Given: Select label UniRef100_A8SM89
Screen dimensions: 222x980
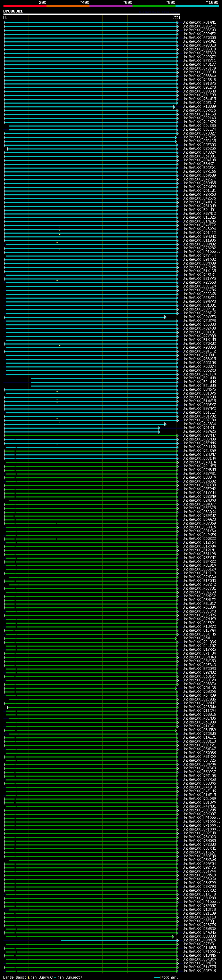Looking at the screenshot, I should 199,439.
